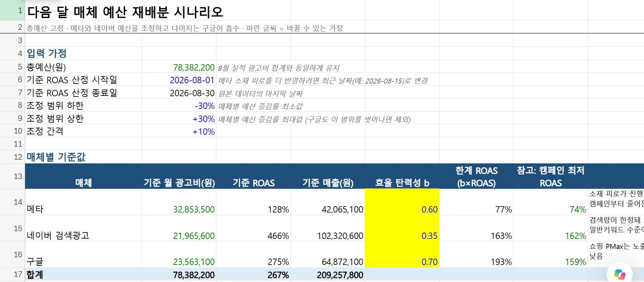
Task: Click step value +10%
Action: 204,132
